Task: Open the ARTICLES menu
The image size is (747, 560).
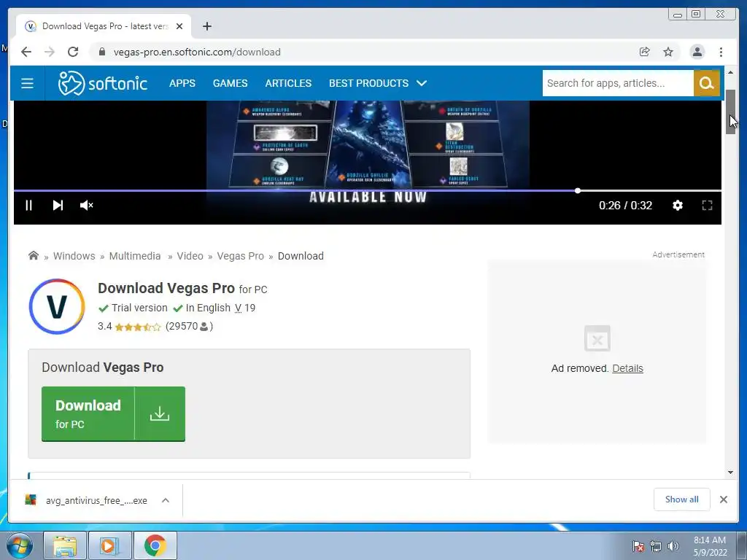Action: [288, 83]
